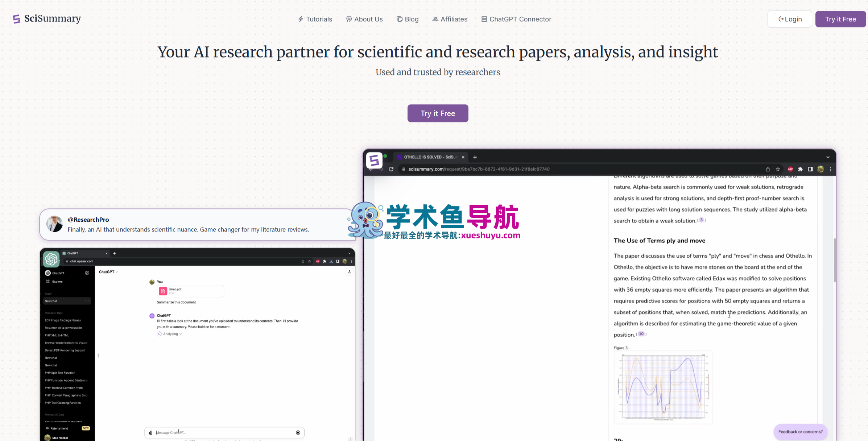Image resolution: width=868 pixels, height=441 pixels.
Task: Click the Figure 3 chart thumbnail
Action: [663, 387]
